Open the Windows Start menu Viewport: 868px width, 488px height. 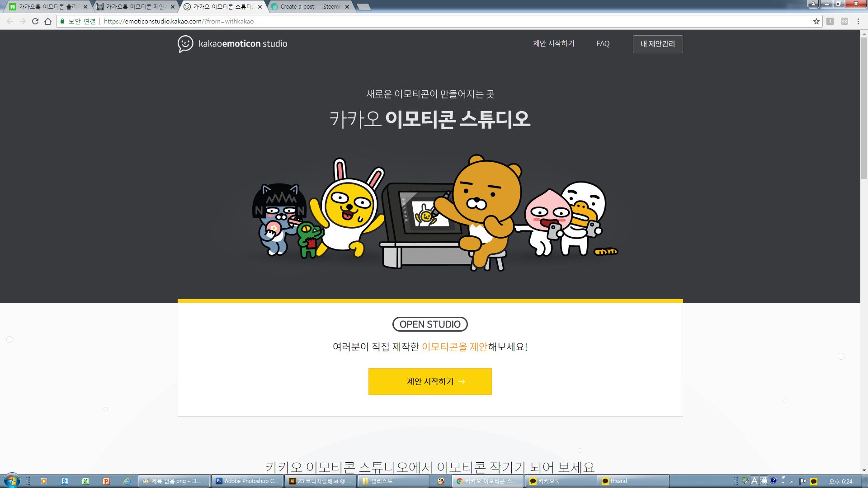12,480
